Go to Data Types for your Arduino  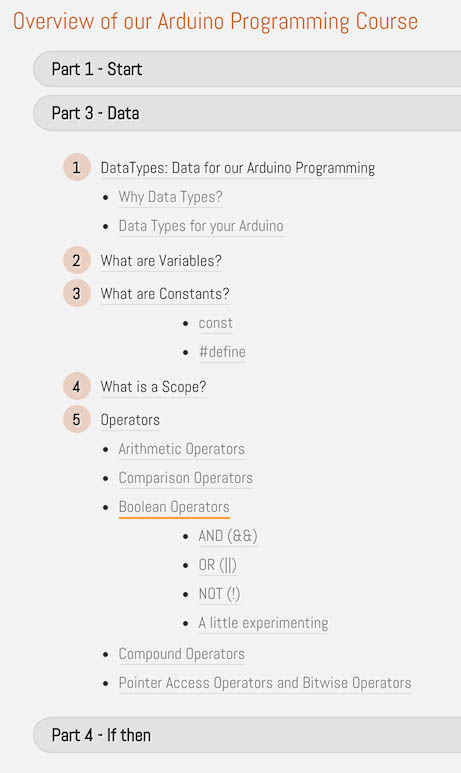click(x=201, y=226)
